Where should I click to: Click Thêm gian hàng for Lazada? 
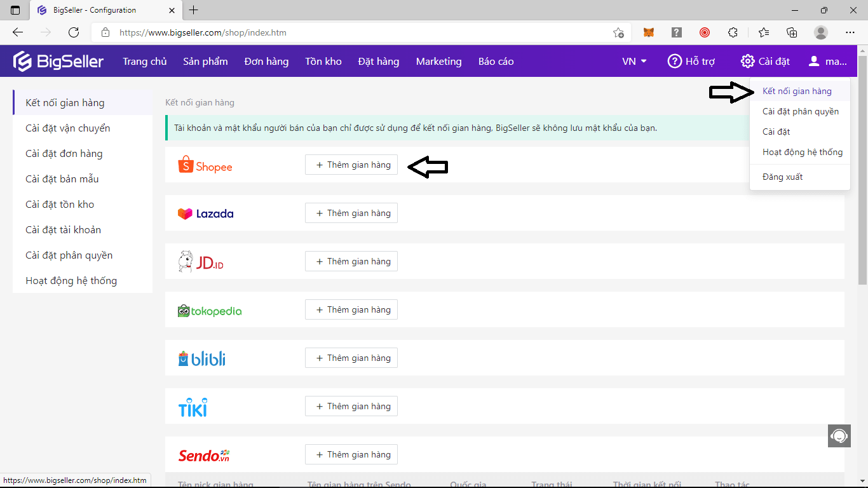351,213
